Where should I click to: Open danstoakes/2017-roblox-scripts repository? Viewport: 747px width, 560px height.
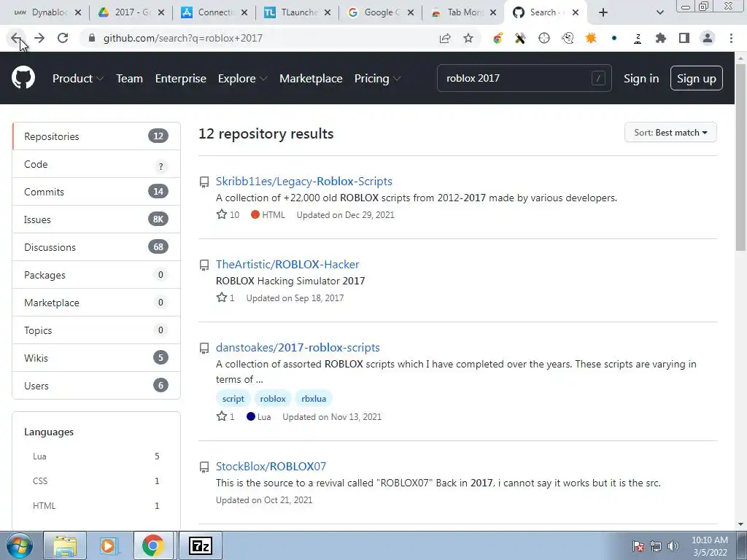(298, 348)
